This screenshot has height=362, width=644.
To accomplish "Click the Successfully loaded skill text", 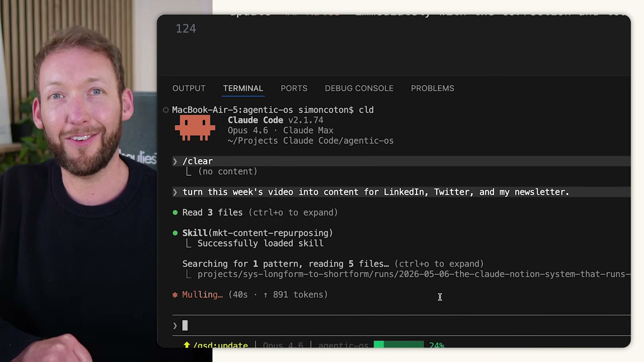I will coord(260,243).
